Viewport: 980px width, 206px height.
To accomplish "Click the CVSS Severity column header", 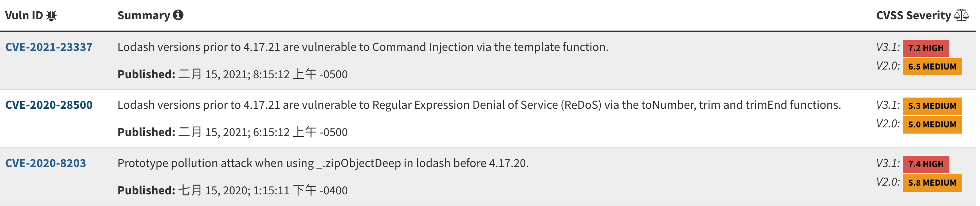I will coord(913,16).
